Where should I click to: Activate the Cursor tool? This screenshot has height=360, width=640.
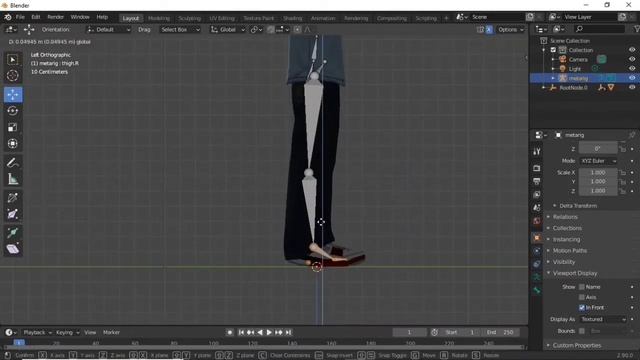click(x=13, y=76)
